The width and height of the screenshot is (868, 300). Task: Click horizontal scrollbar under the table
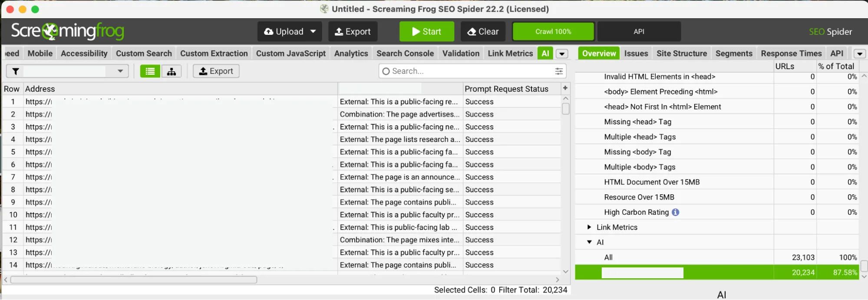click(134, 280)
